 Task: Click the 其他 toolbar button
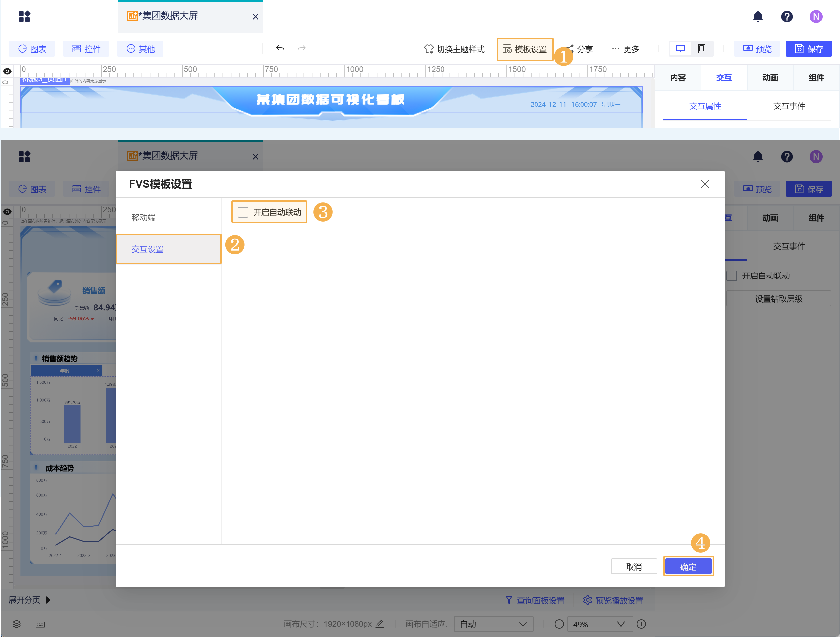coord(141,49)
